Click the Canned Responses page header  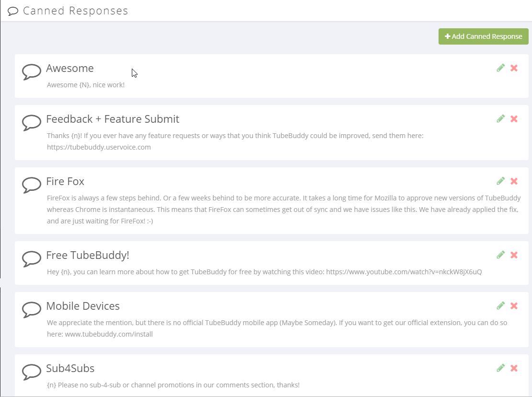click(75, 11)
